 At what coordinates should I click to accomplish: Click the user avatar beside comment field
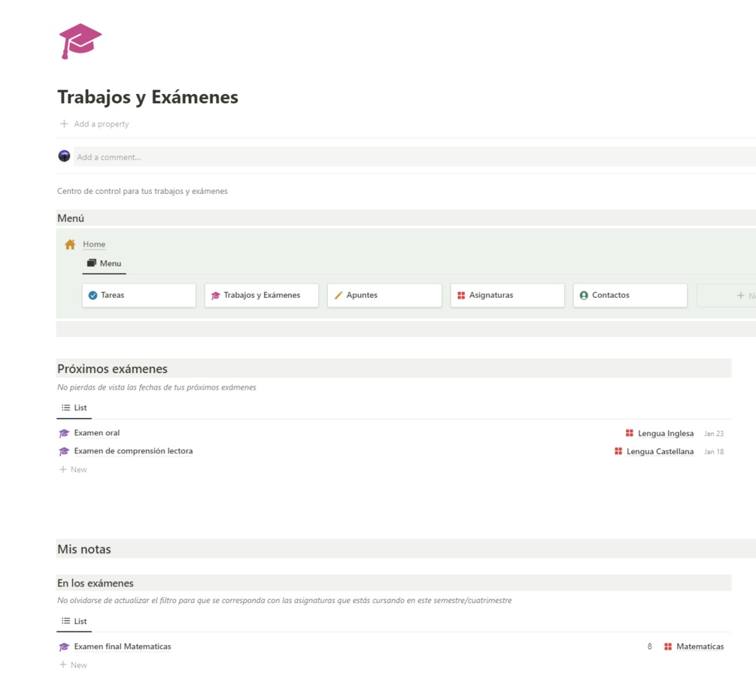point(65,156)
